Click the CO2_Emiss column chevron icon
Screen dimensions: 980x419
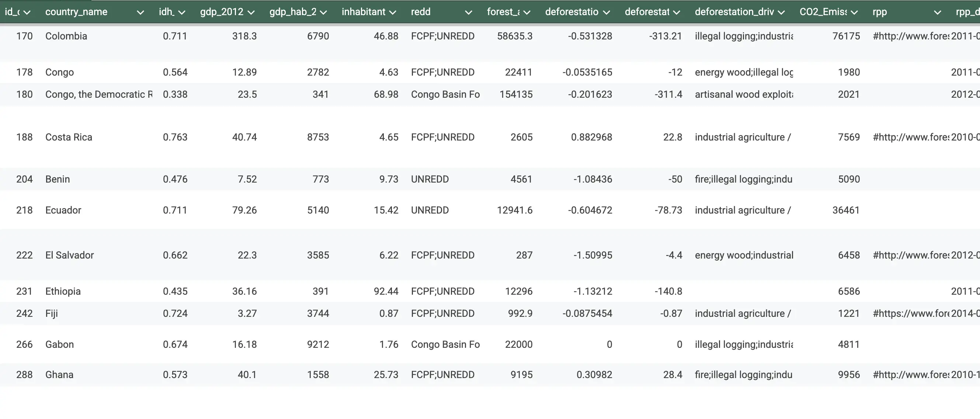point(854,12)
